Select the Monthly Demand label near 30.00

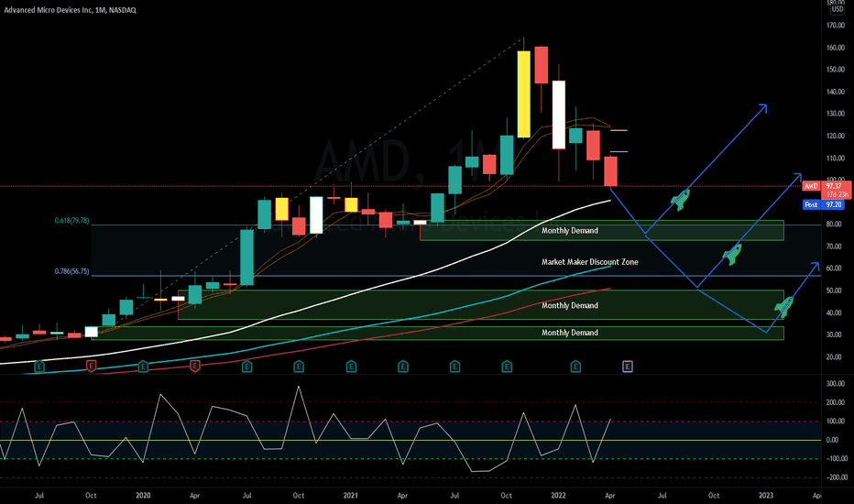570,333
